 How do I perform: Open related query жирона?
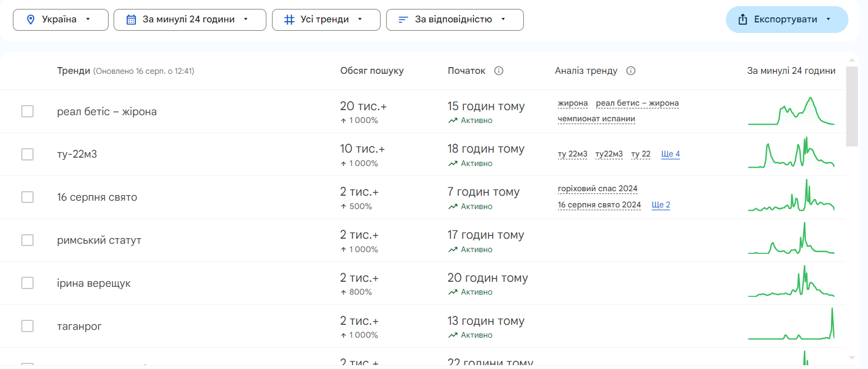[573, 103]
